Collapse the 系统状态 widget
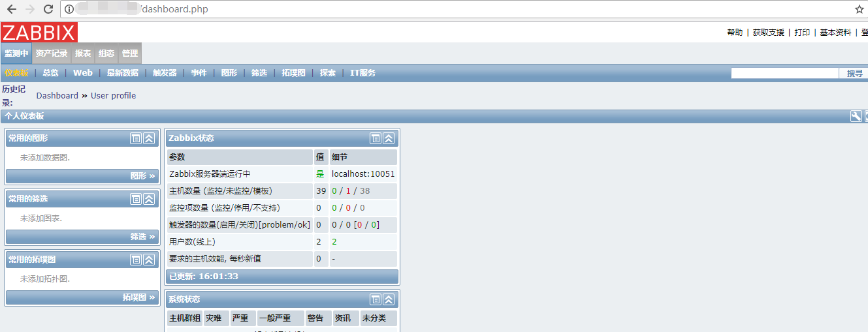This screenshot has width=868, height=332. 389,299
